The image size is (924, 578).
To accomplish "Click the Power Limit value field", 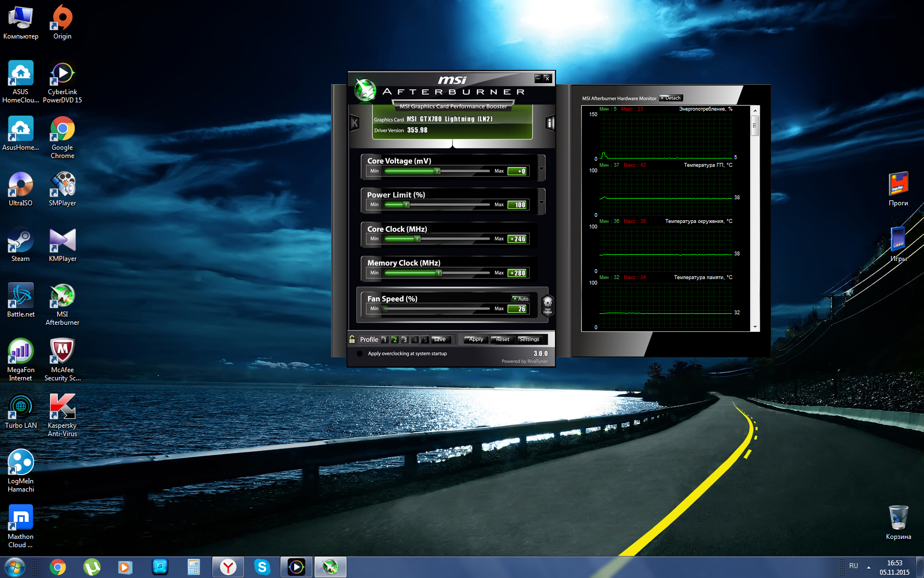I will pos(518,205).
